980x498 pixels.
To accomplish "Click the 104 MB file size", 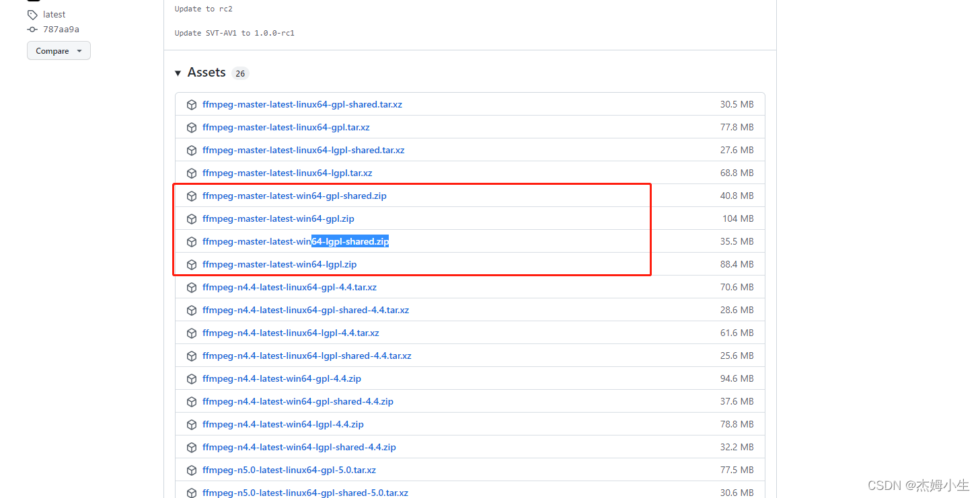I will click(739, 219).
